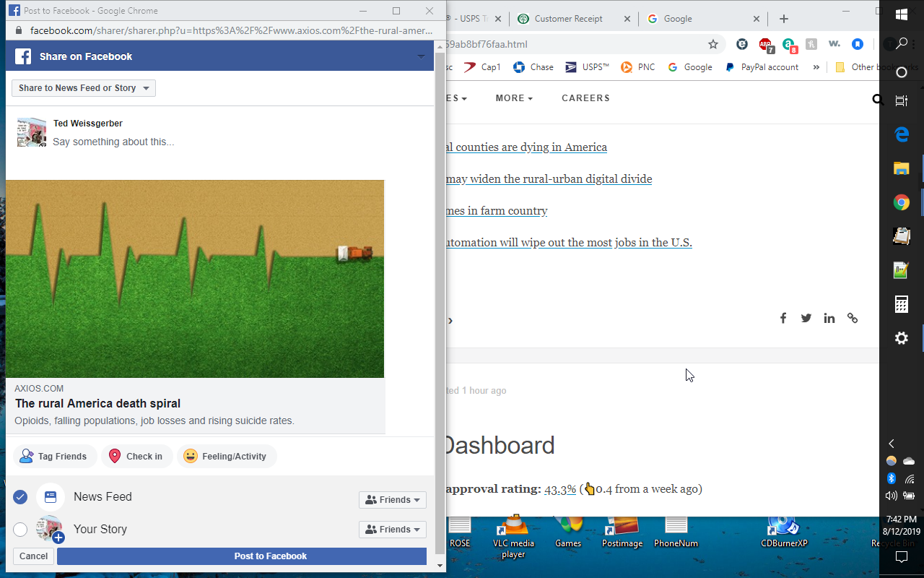Open CAREERS in the Axios navigation
This screenshot has height=578, width=924.
pos(585,98)
